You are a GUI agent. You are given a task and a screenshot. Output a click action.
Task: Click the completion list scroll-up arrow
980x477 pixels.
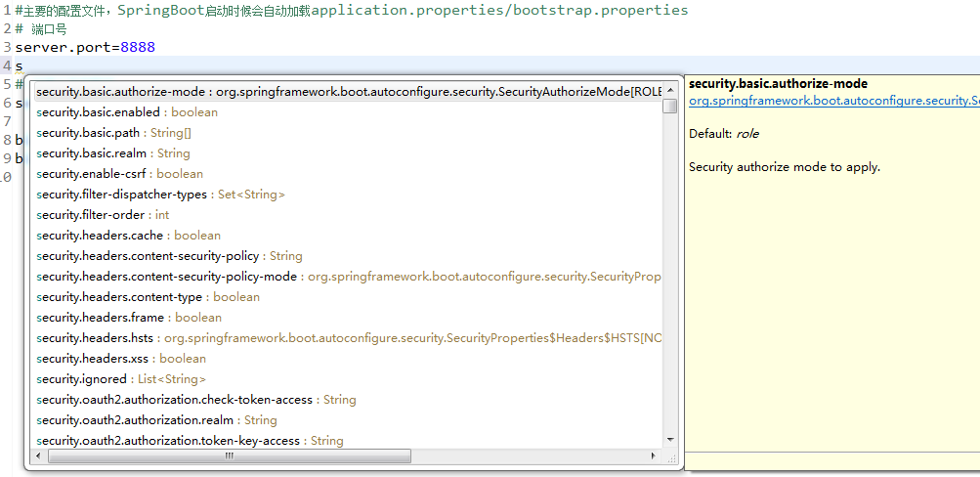[x=670, y=90]
